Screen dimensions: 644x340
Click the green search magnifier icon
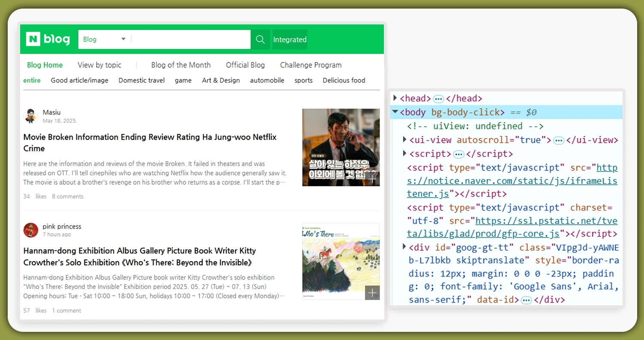pos(260,39)
